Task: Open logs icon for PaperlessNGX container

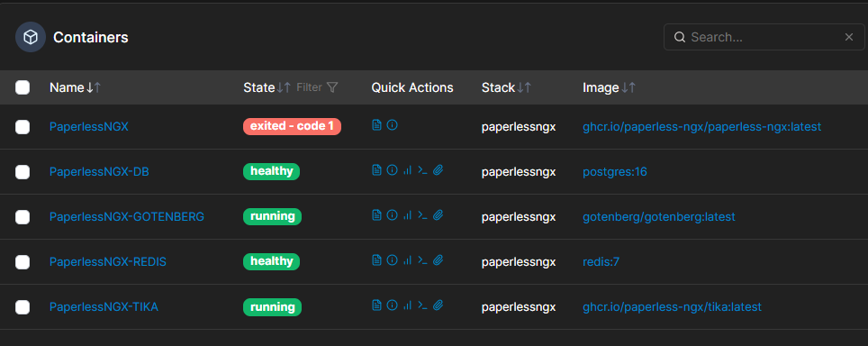Action: click(376, 125)
